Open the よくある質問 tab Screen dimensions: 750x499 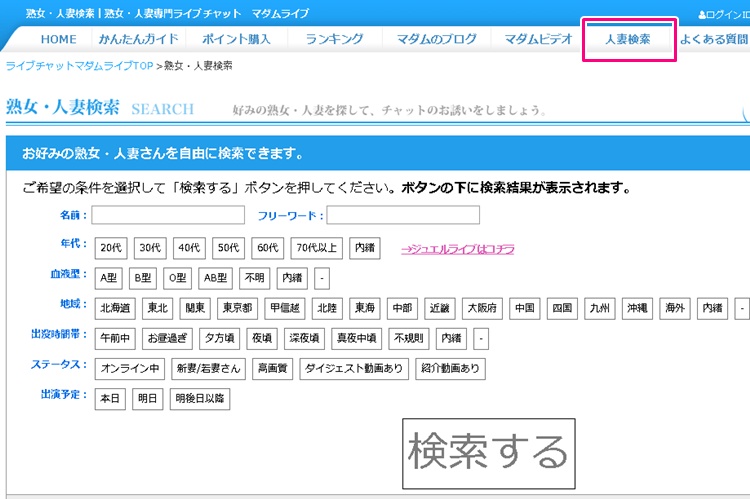coord(713,39)
